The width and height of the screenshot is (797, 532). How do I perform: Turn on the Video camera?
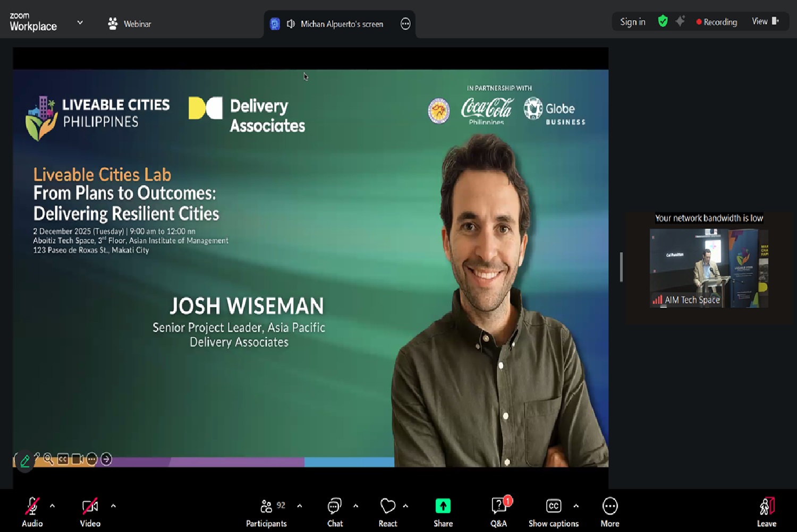coord(90,507)
